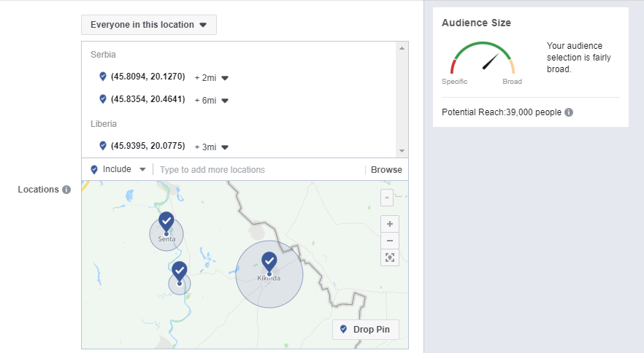Open the Include dropdown
Viewport: 644px width, 353px height.
coord(118,169)
